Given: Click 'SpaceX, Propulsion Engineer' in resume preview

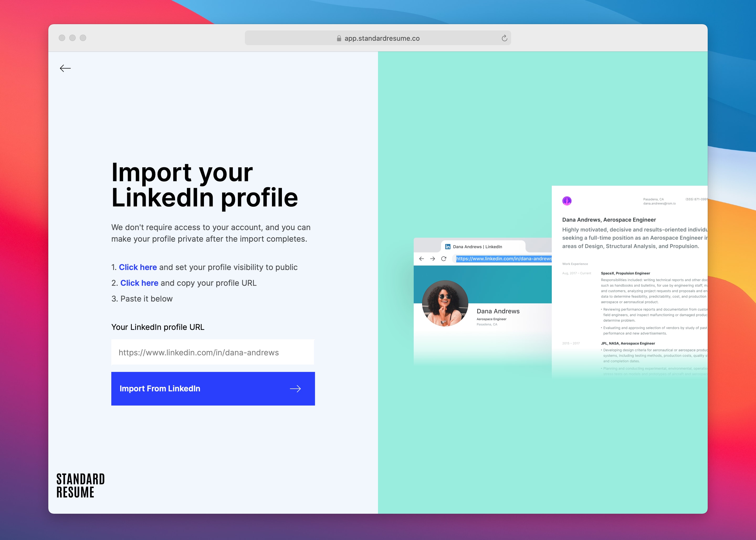Looking at the screenshot, I should [x=625, y=273].
